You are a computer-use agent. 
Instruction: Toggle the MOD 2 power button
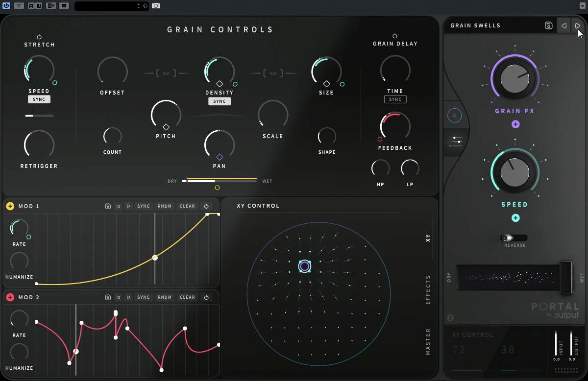(x=206, y=297)
